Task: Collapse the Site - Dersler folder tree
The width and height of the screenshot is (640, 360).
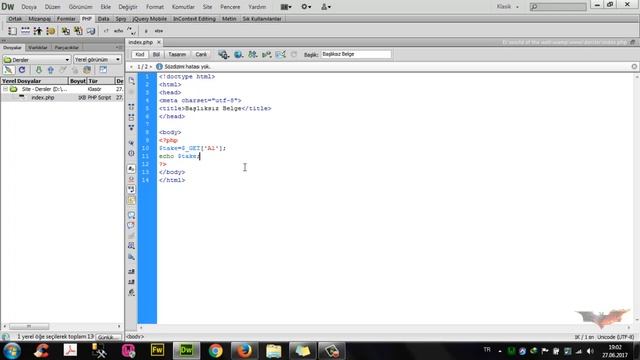Action: (x=5, y=89)
